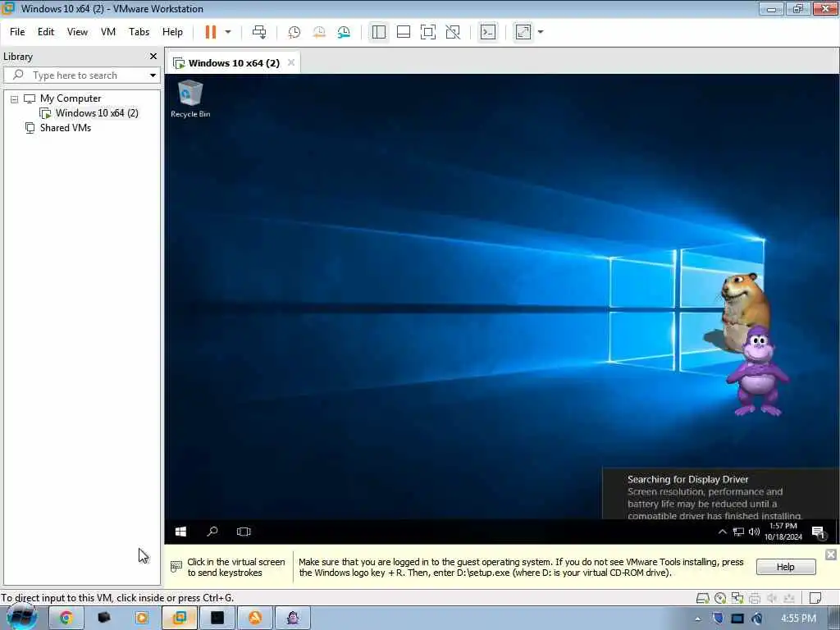Click the guest taskbar search magnifier
This screenshot has height=630, width=840.
click(212, 532)
